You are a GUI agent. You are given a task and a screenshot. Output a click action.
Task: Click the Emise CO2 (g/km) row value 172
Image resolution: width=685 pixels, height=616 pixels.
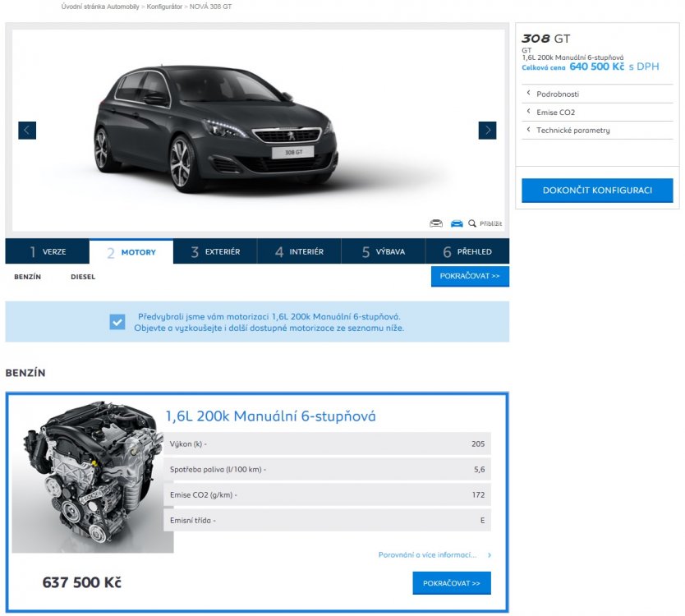coord(478,494)
